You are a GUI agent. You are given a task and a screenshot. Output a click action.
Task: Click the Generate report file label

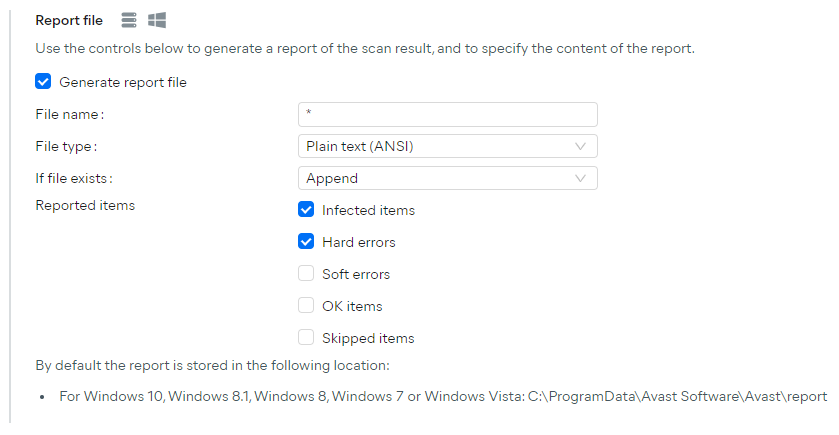[x=123, y=82]
